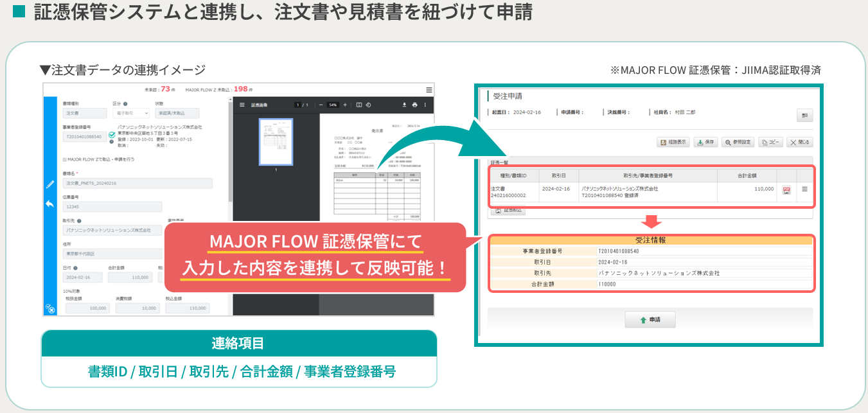Click the 参照設定 button
868x413 pixels.
click(738, 142)
